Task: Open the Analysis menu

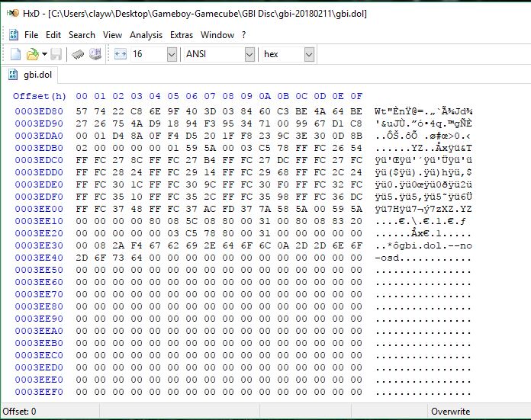Action: (x=146, y=34)
